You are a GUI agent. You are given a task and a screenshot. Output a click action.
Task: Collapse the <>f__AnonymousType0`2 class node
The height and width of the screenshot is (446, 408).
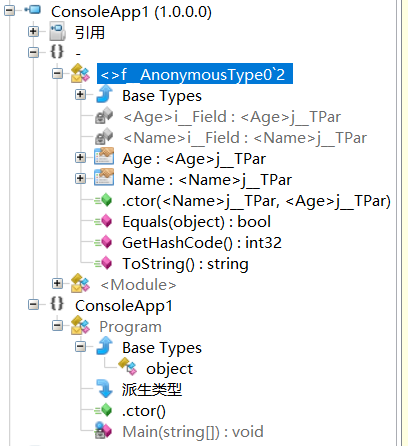click(57, 73)
